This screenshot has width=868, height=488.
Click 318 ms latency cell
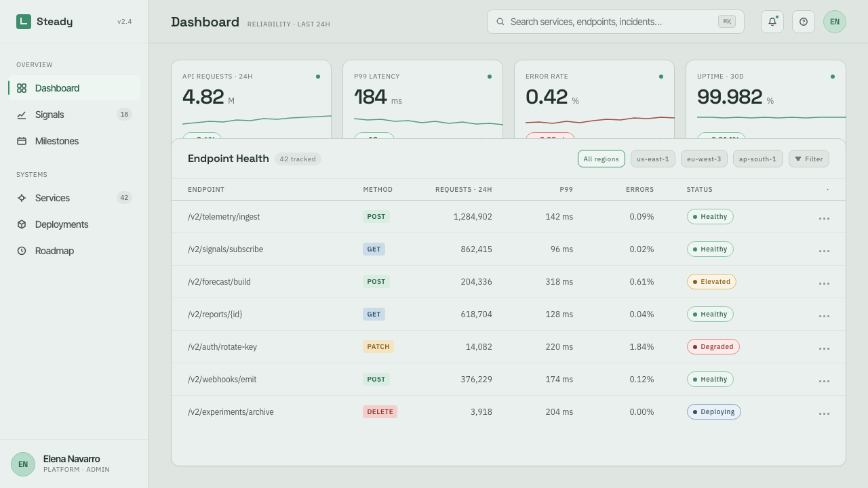click(x=559, y=282)
